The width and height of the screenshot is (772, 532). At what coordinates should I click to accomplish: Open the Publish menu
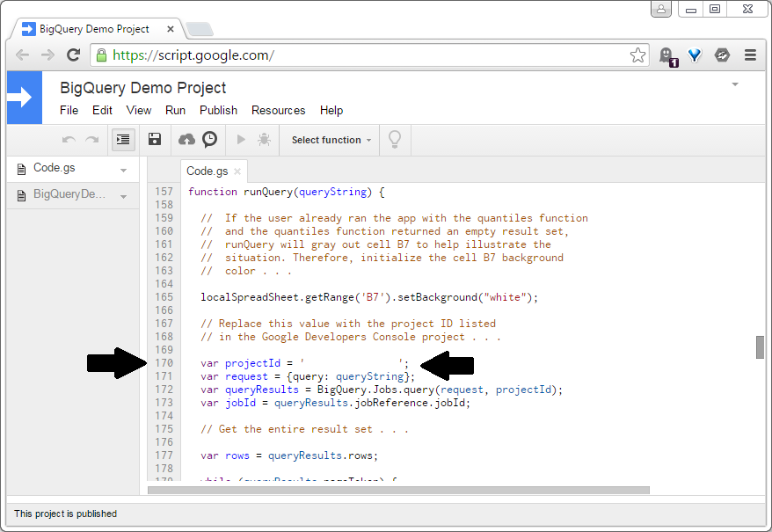tap(219, 110)
